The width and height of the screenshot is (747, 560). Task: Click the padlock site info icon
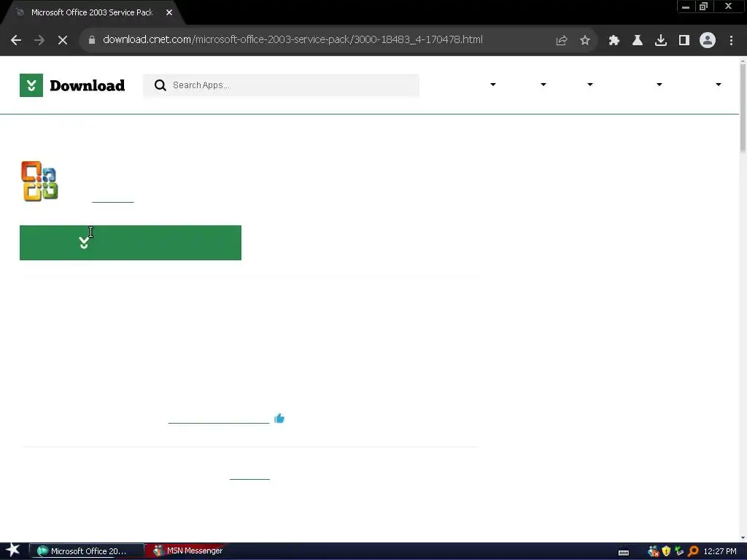point(92,40)
